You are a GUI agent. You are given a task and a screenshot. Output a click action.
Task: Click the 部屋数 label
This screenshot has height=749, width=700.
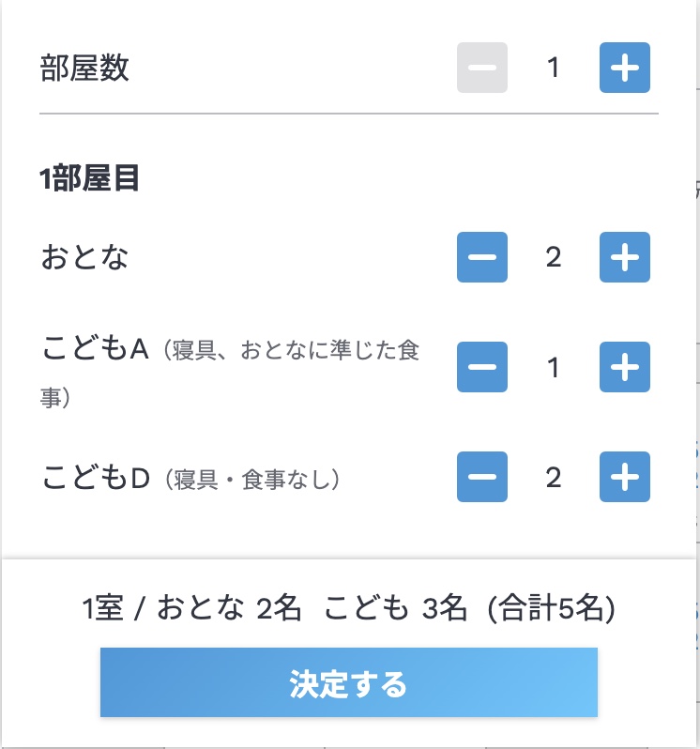tap(84, 69)
